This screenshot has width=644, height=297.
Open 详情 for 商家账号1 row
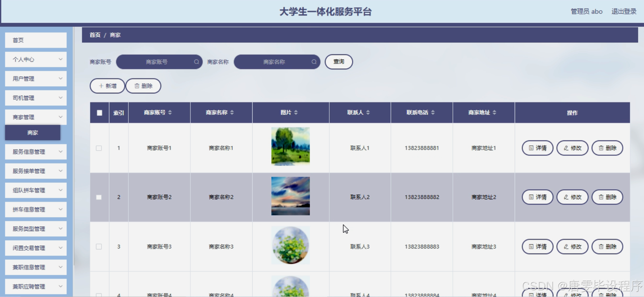(538, 148)
